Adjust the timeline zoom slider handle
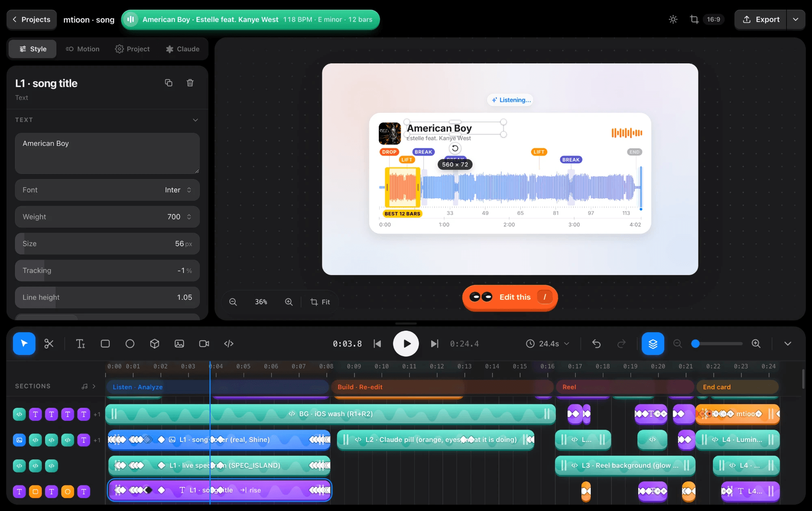The height and width of the screenshot is (511, 812). pos(695,344)
